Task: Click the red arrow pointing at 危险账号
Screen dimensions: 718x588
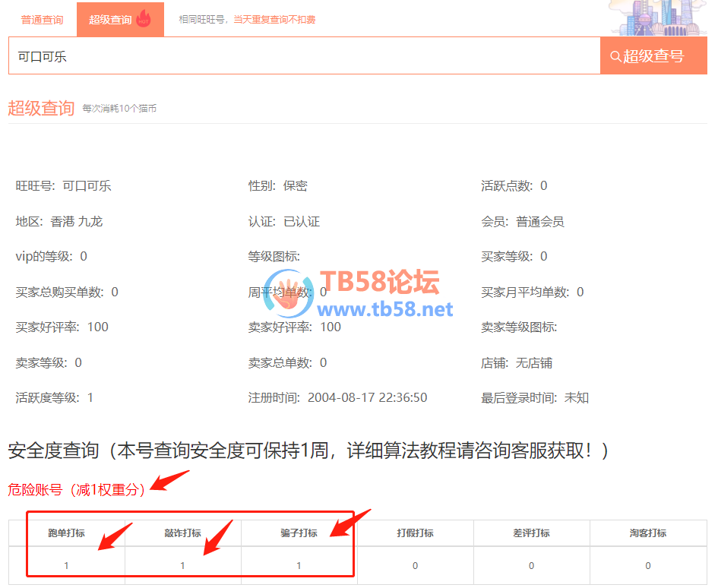Action: (x=170, y=482)
